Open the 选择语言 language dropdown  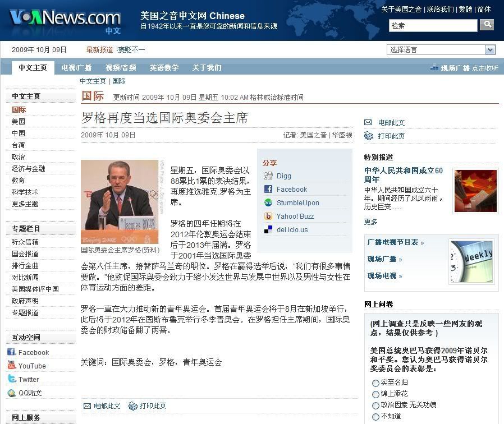tap(441, 50)
